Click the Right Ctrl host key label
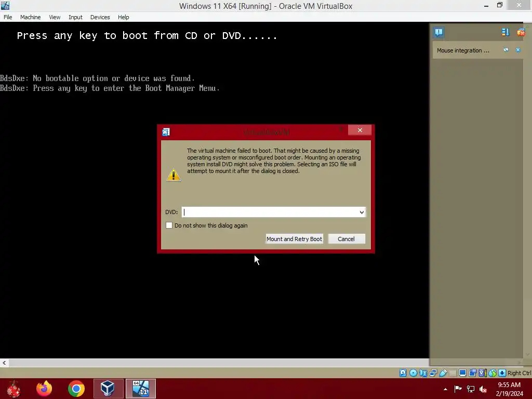 pos(519,373)
